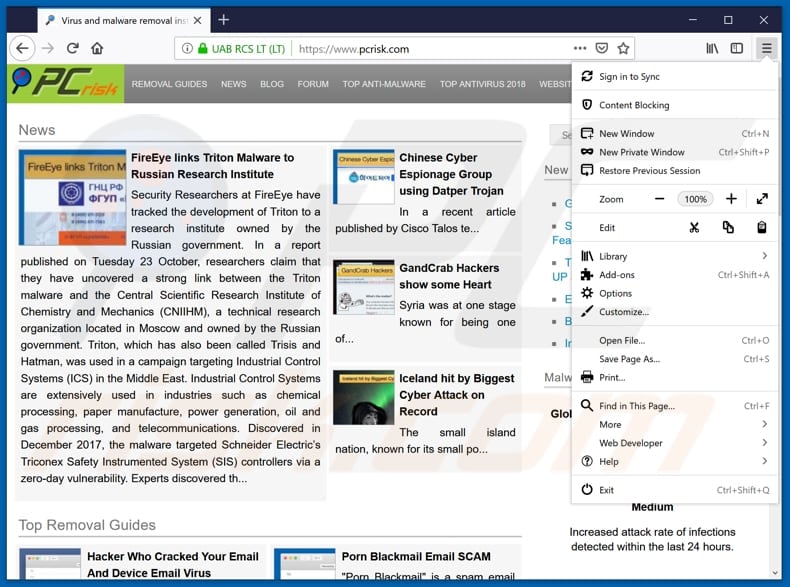Open Porn Blackmail Email SCAM guide
The image size is (790, 587).
[x=416, y=557]
